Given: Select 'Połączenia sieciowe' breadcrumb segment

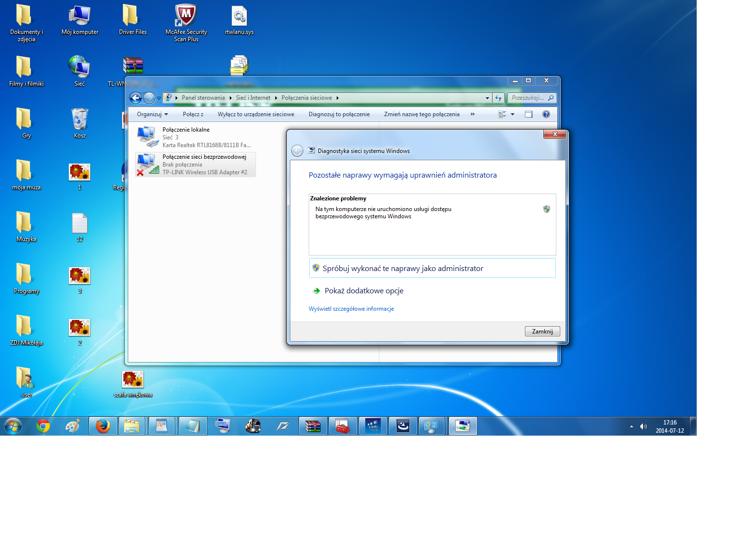Looking at the screenshot, I should (307, 98).
